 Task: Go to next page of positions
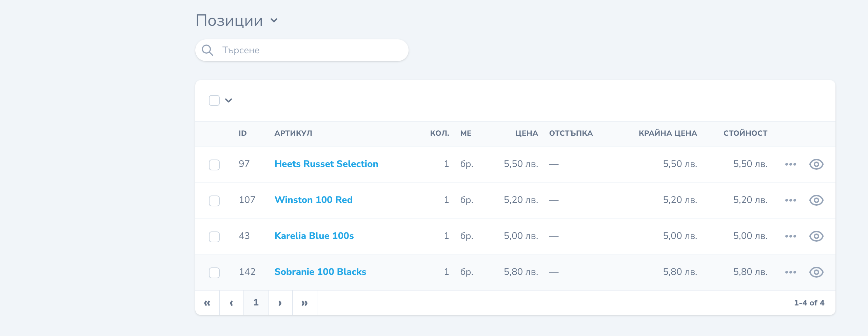[x=280, y=303]
